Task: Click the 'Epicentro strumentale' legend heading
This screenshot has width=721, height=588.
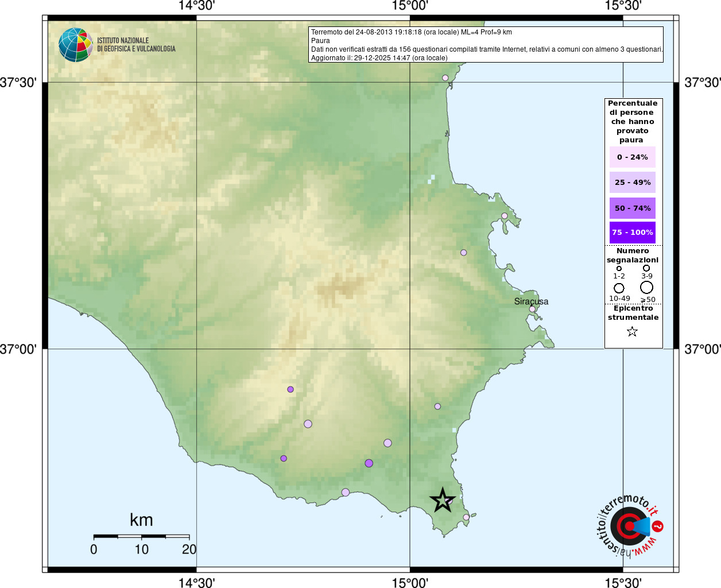Action: coord(633,313)
